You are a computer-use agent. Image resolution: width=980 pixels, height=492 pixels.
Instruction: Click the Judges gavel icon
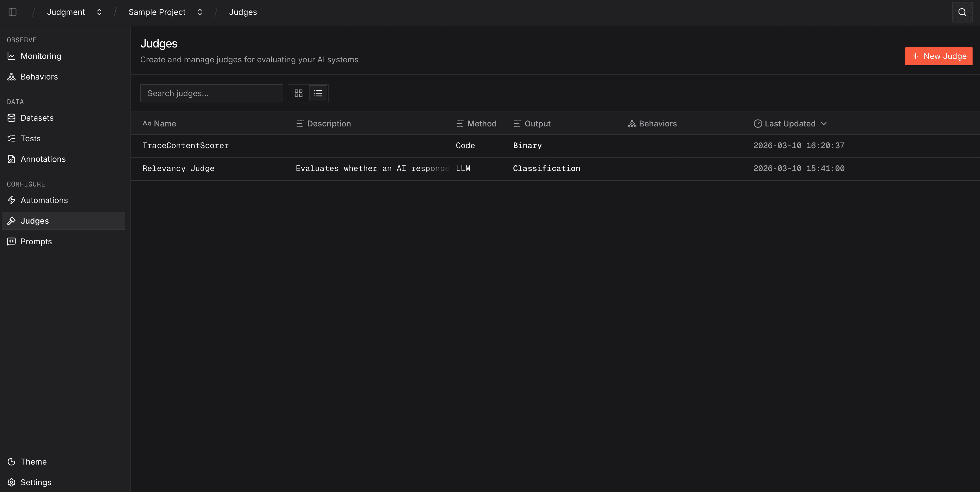[11, 221]
